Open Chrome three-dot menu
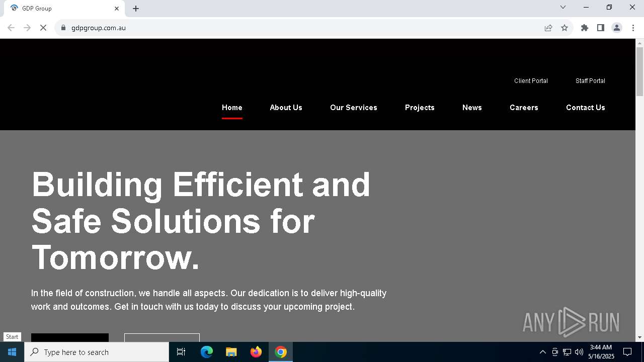 (x=633, y=28)
